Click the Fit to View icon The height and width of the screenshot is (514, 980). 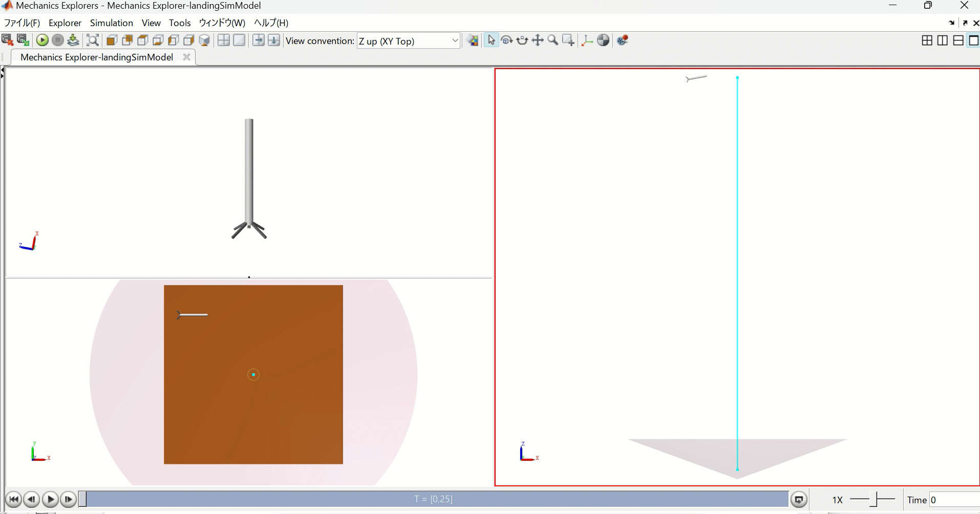pos(93,40)
